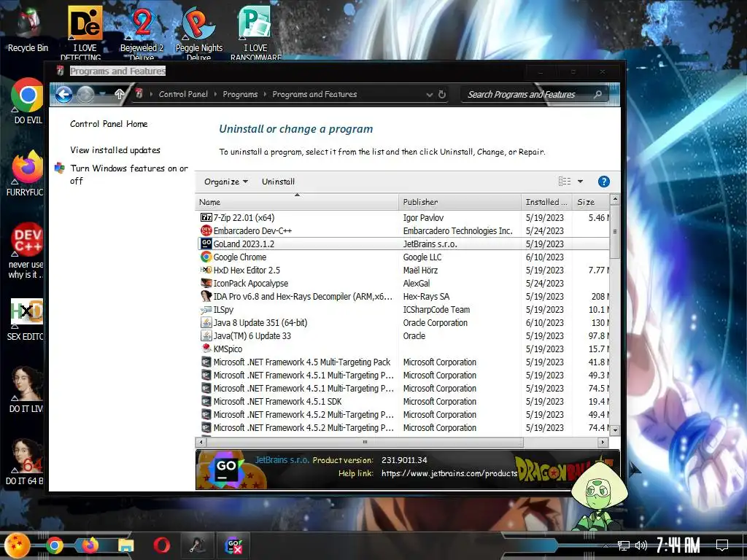Image resolution: width=747 pixels, height=560 pixels.
Task: Click the dragon ball Start button
Action: (x=18, y=545)
